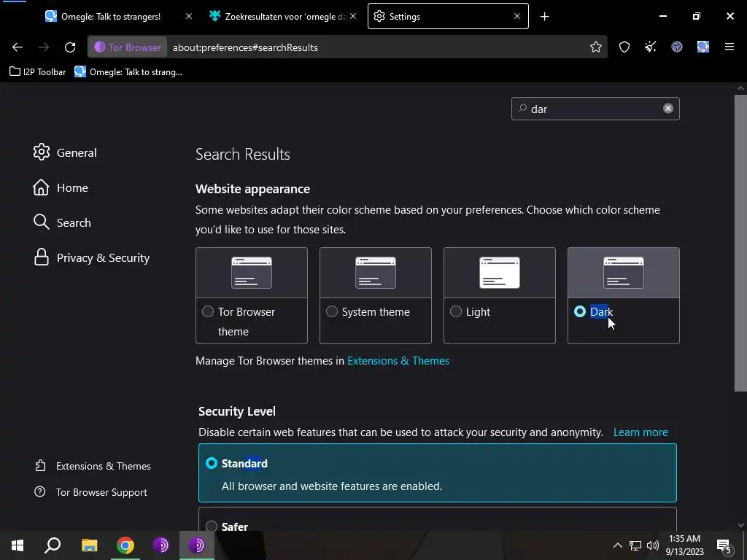Click the settings search field containing 'dar'
The image size is (747, 560).
595,109
